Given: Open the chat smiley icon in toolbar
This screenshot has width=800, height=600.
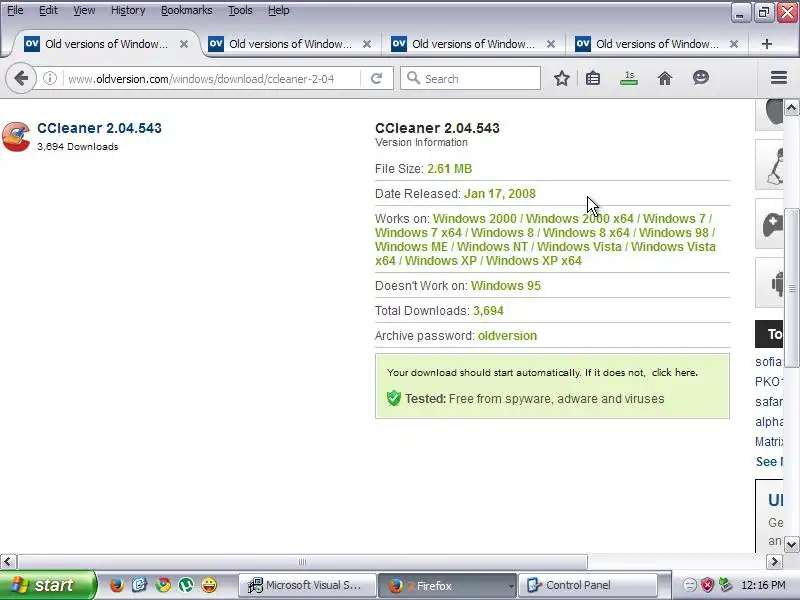Looking at the screenshot, I should [x=701, y=78].
